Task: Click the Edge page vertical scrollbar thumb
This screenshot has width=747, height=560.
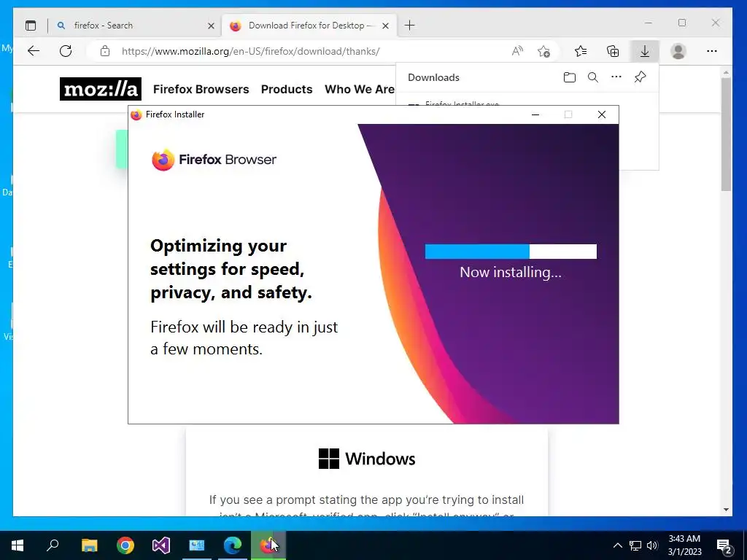Action: tap(726, 134)
